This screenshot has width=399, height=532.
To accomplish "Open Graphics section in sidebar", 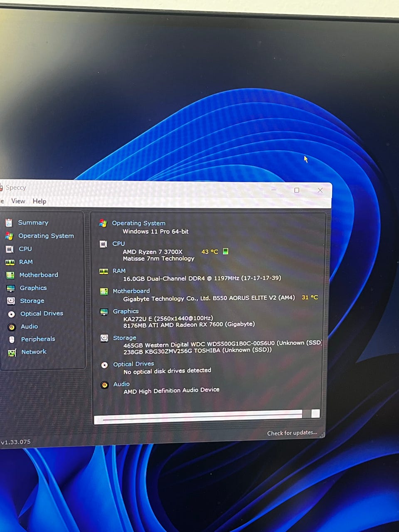I will point(33,288).
